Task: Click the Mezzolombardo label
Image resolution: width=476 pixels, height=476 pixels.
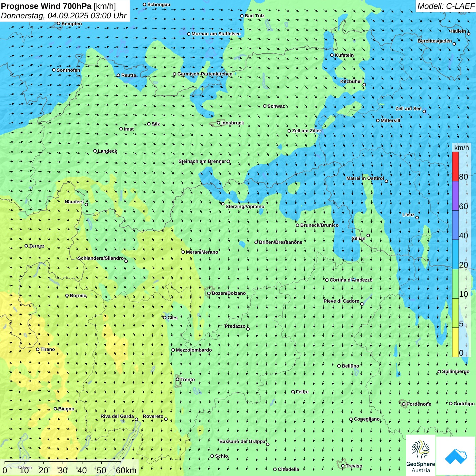Action: (x=194, y=350)
